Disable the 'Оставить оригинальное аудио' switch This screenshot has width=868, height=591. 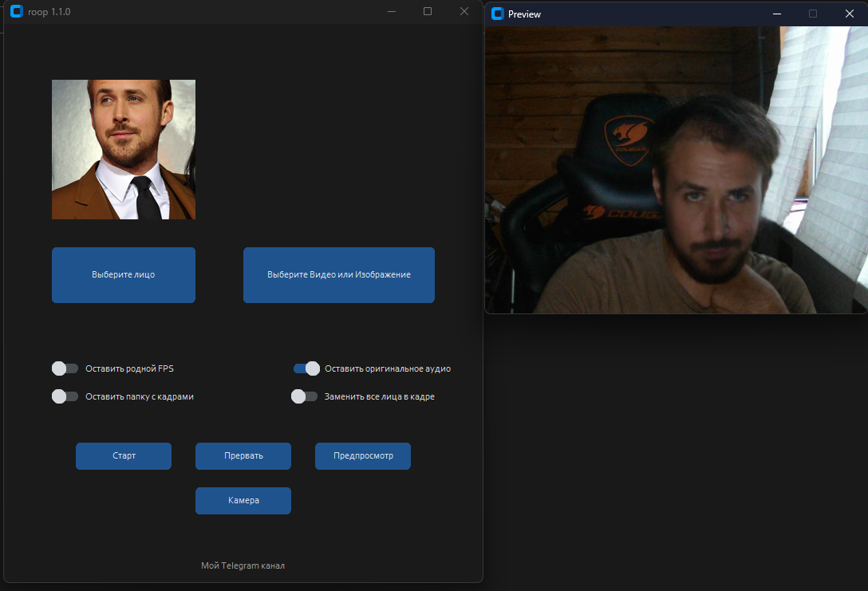point(306,368)
